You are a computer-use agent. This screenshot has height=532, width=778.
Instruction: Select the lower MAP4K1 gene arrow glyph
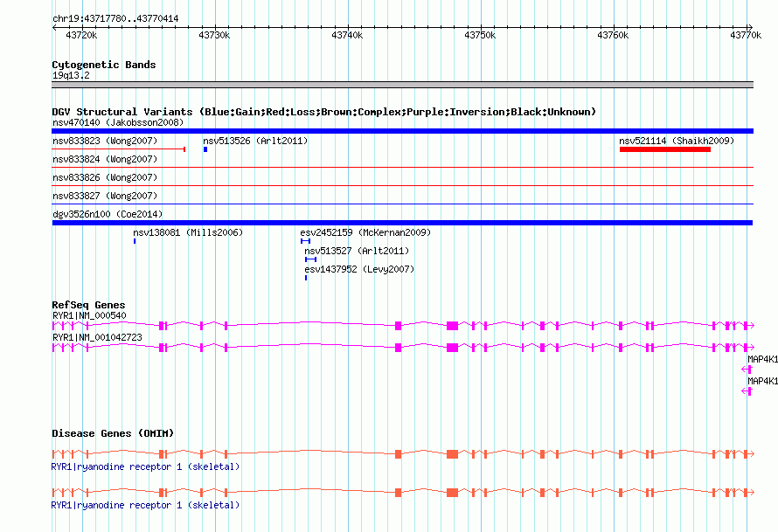(x=747, y=391)
